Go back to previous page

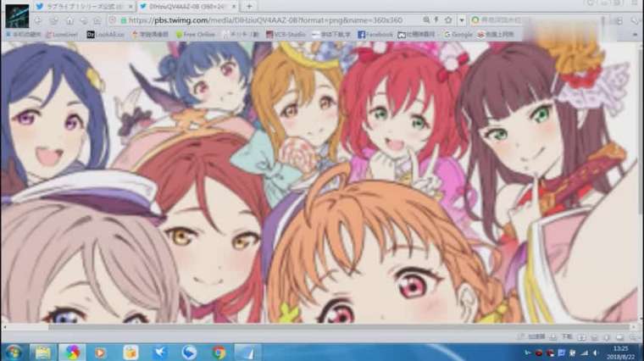(x=38, y=20)
